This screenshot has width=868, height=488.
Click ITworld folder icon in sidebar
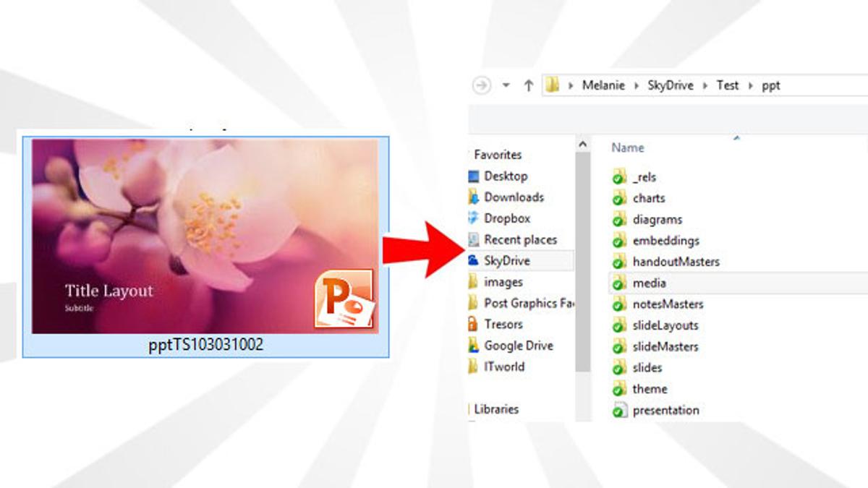(x=474, y=367)
